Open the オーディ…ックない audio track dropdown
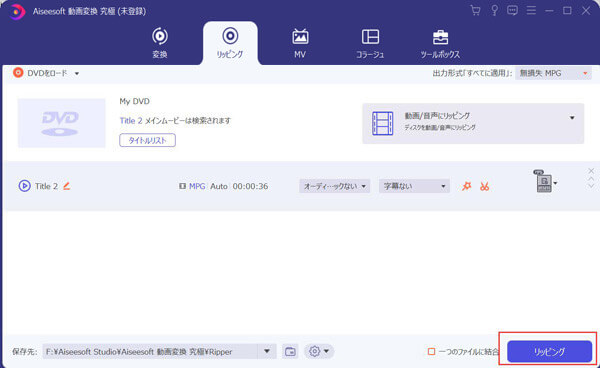Image resolution: width=600 pixels, height=368 pixels. [334, 186]
